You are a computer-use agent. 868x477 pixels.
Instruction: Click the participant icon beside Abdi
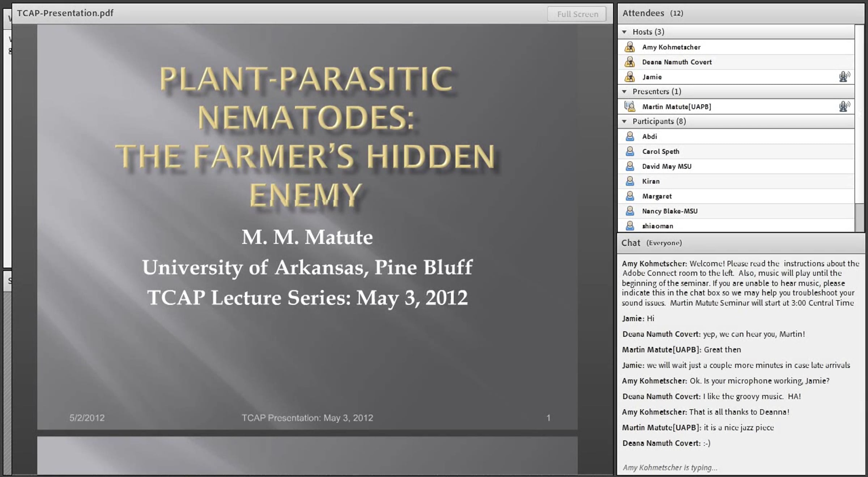coord(630,136)
